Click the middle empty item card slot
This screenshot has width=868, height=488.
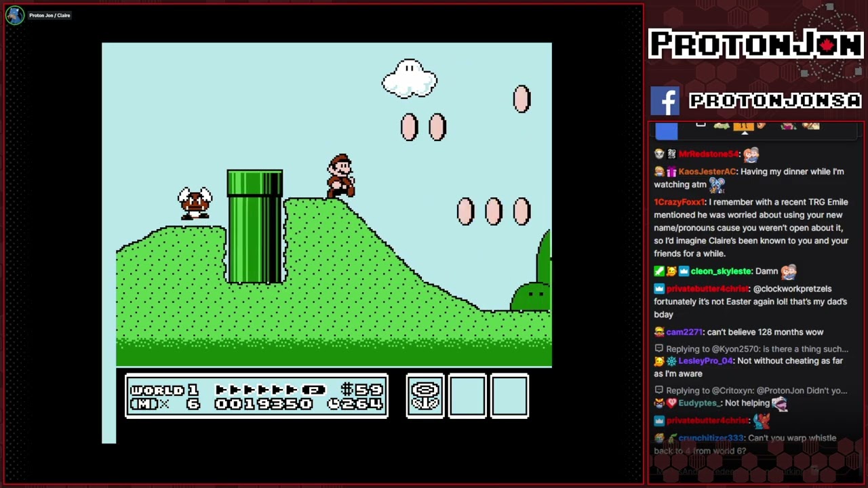tap(467, 396)
